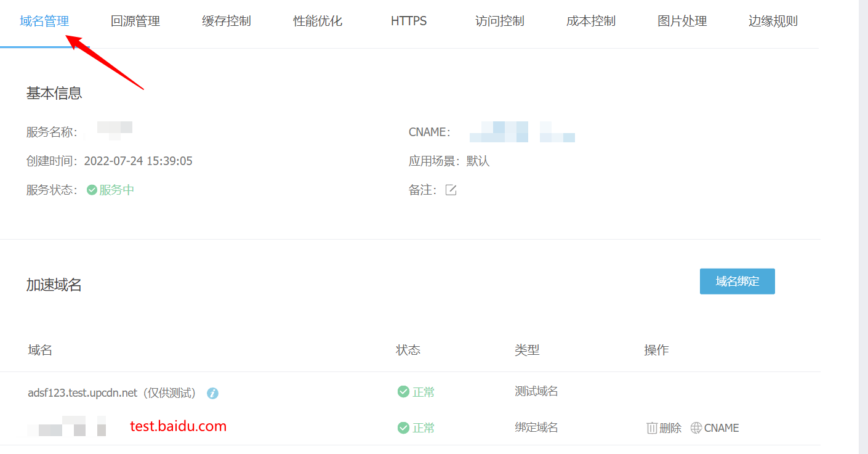Go to the 性能优化 tab
The height and width of the screenshot is (454, 868).
318,21
